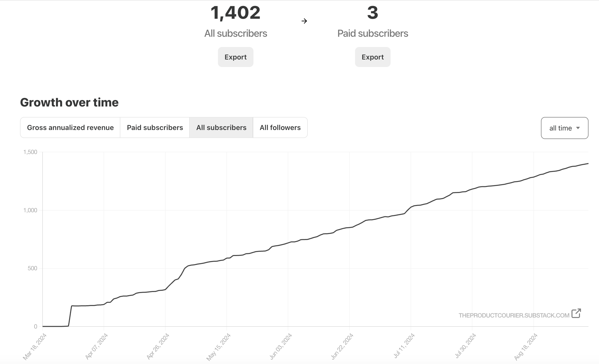This screenshot has height=364, width=599.
Task: Export the list of all subscribers
Action: pyautogui.click(x=235, y=57)
